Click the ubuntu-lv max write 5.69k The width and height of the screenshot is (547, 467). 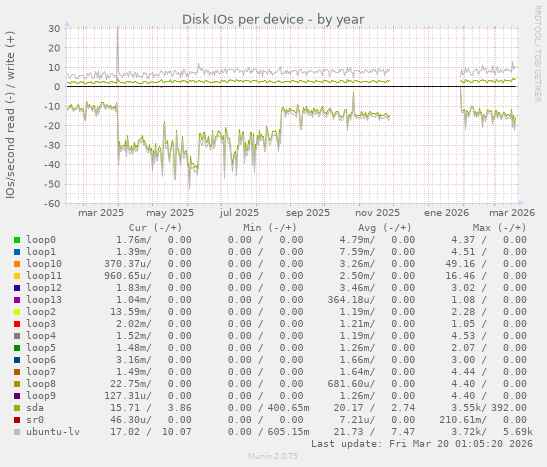518,432
